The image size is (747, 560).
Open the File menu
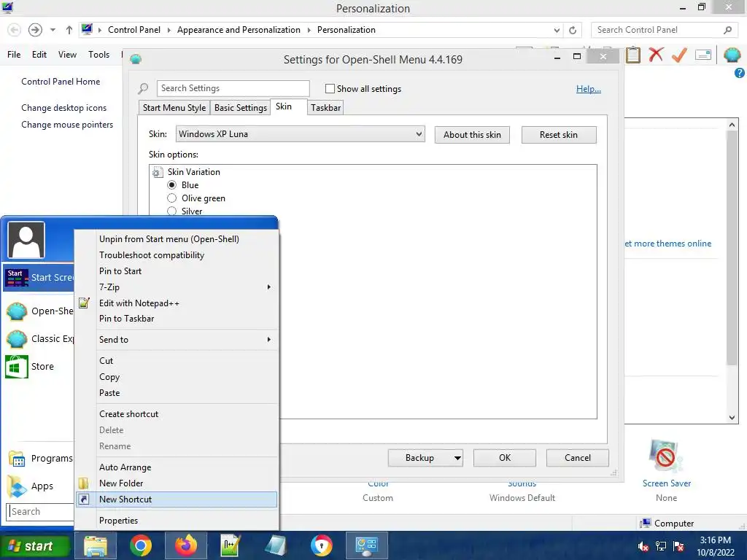click(14, 55)
